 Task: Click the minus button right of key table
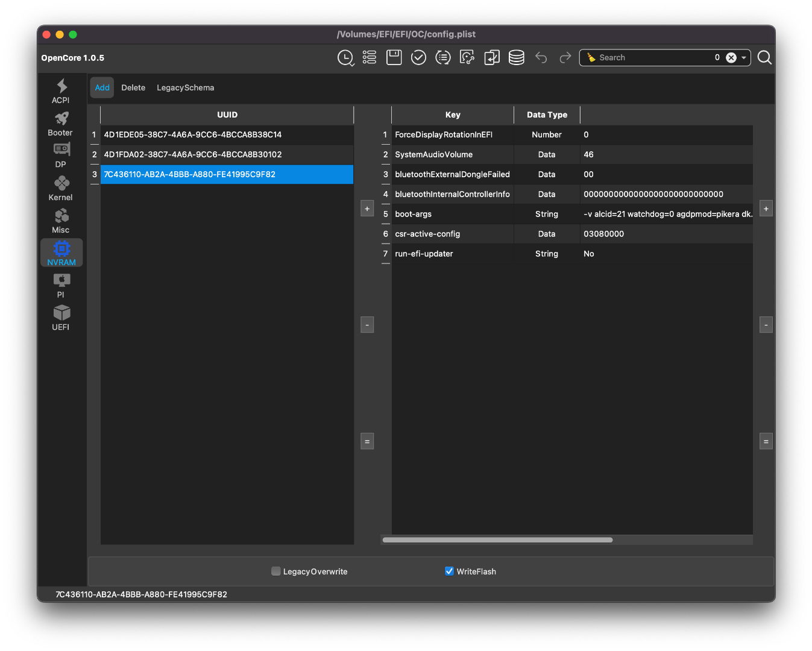pyautogui.click(x=766, y=325)
